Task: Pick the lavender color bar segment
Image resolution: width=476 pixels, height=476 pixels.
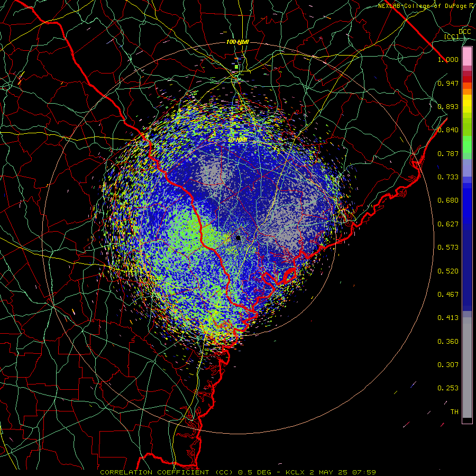Action: (x=467, y=168)
